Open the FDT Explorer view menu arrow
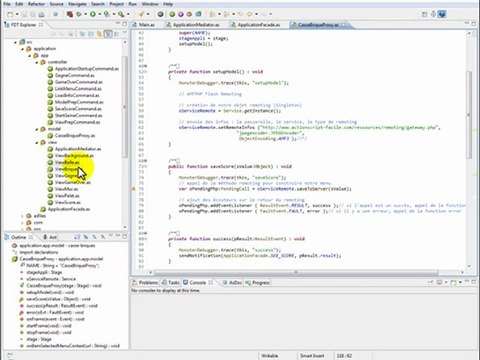Viewport: 480px width, 360px height. pyautogui.click(x=125, y=33)
